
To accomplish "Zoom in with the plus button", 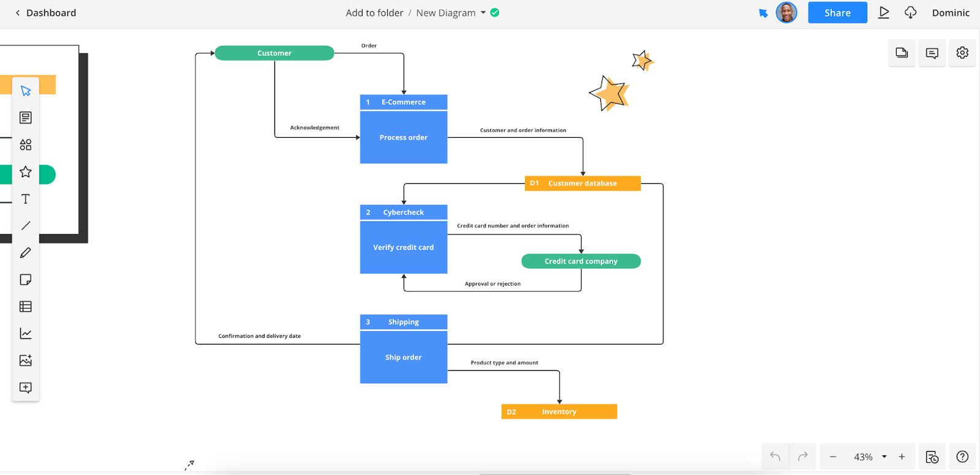I will tap(902, 457).
